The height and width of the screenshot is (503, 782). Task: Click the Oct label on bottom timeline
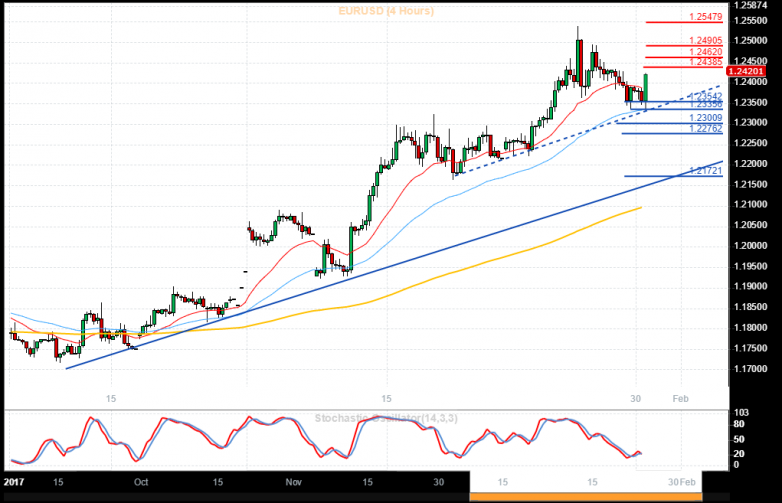point(141,482)
